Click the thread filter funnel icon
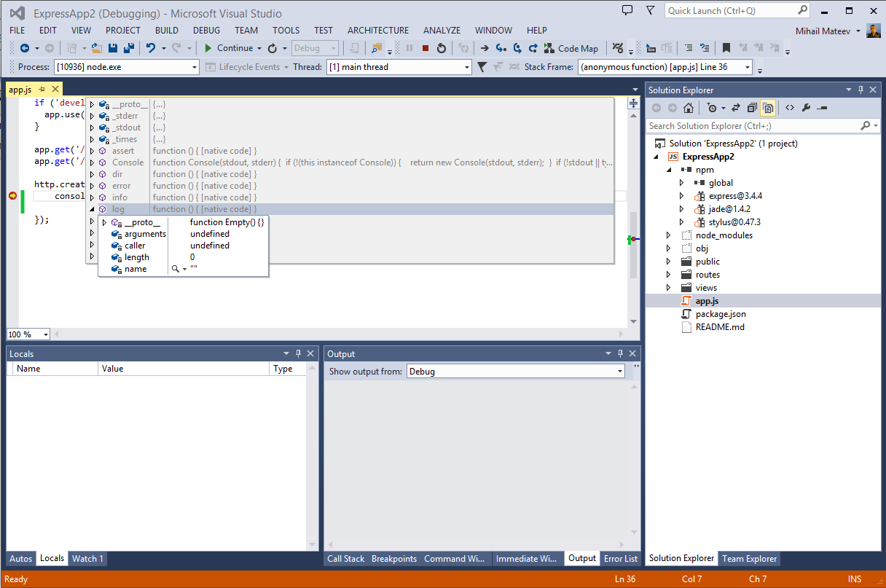This screenshot has width=886, height=588. [x=482, y=67]
